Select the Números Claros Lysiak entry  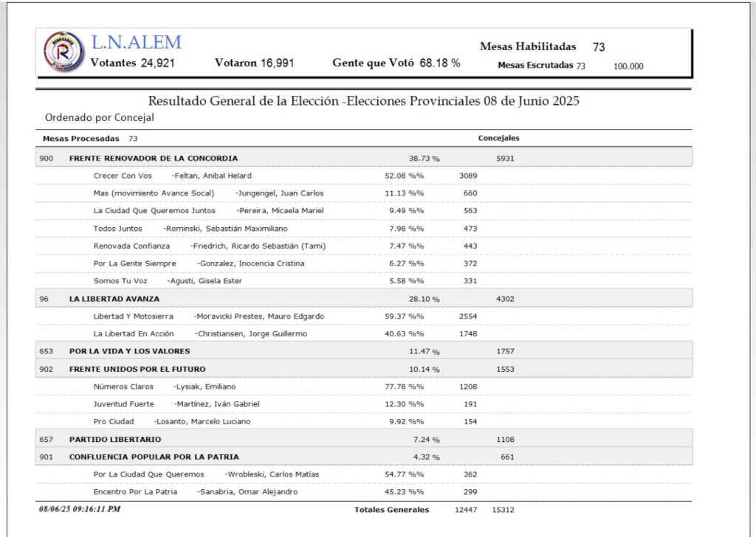coord(364,387)
